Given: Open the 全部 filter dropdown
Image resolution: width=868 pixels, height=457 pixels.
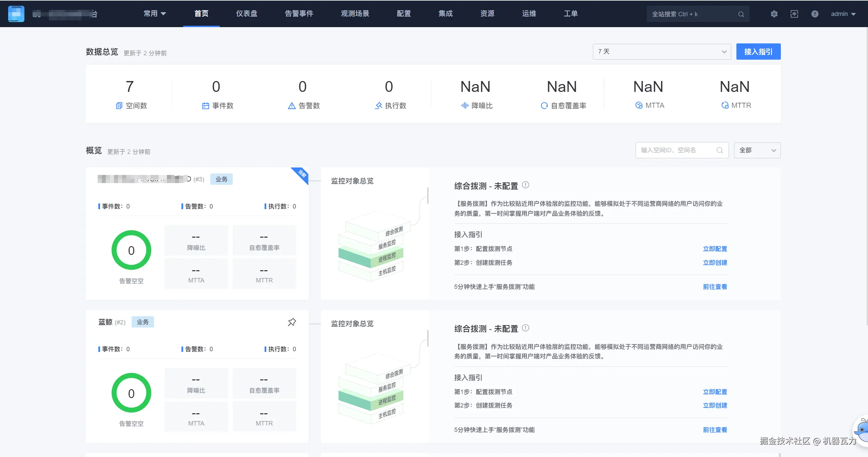Looking at the screenshot, I should click(x=757, y=150).
